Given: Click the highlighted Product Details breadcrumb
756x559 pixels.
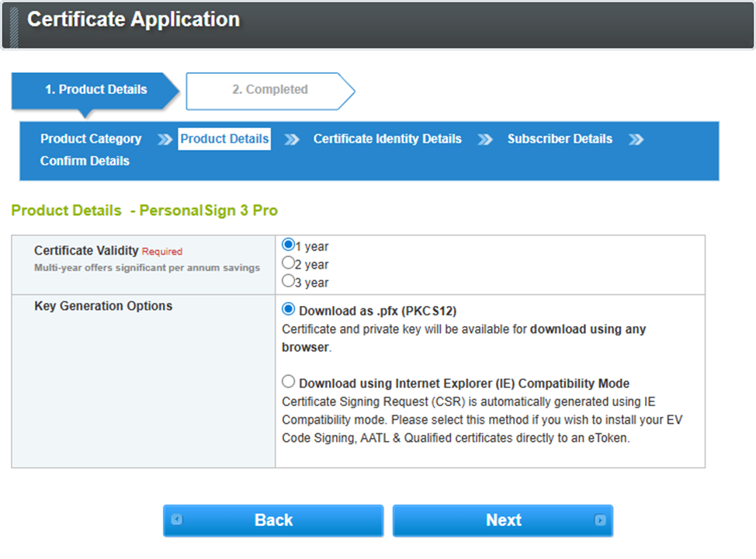Looking at the screenshot, I should 224,139.
